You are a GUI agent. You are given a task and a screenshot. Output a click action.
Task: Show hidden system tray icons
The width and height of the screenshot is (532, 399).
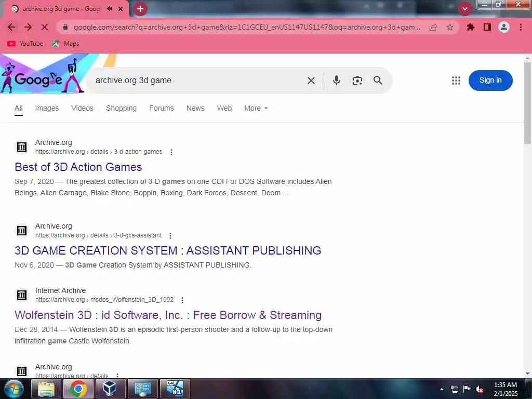tap(442, 389)
